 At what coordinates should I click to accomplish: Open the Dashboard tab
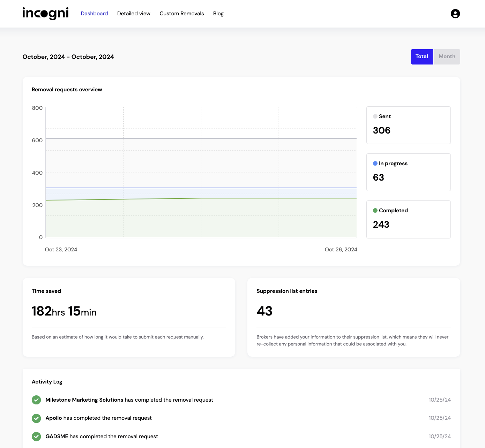(94, 14)
